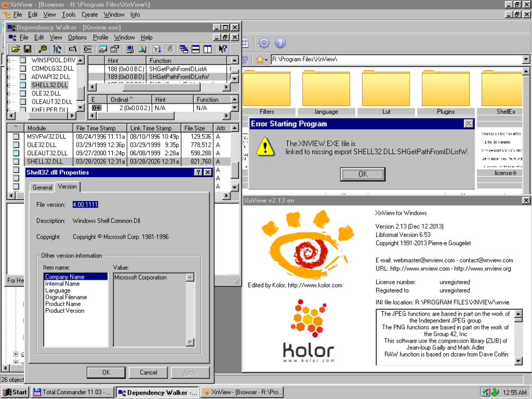Select Internal Name in item name list
The height and width of the screenshot is (399, 532).
pyautogui.click(x=62, y=284)
